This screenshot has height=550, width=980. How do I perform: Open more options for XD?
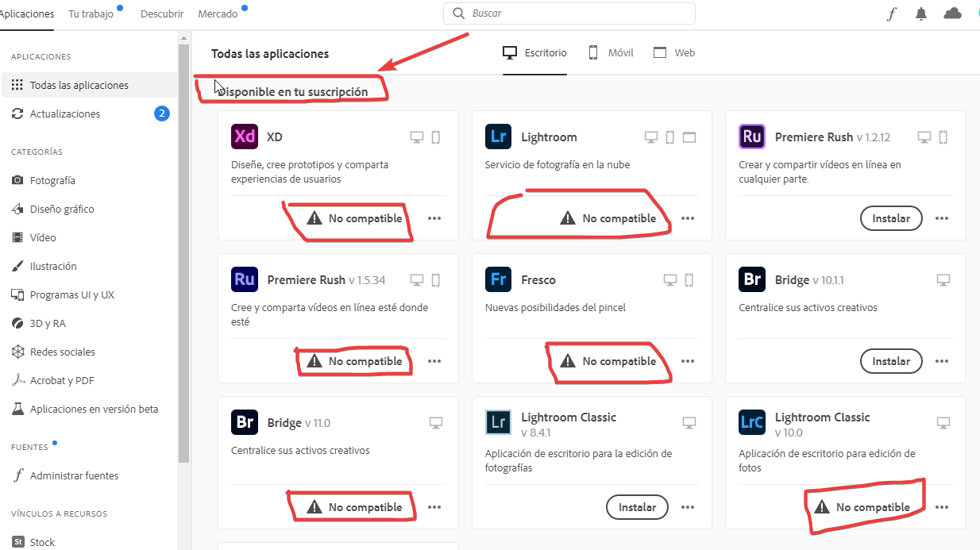tap(434, 218)
